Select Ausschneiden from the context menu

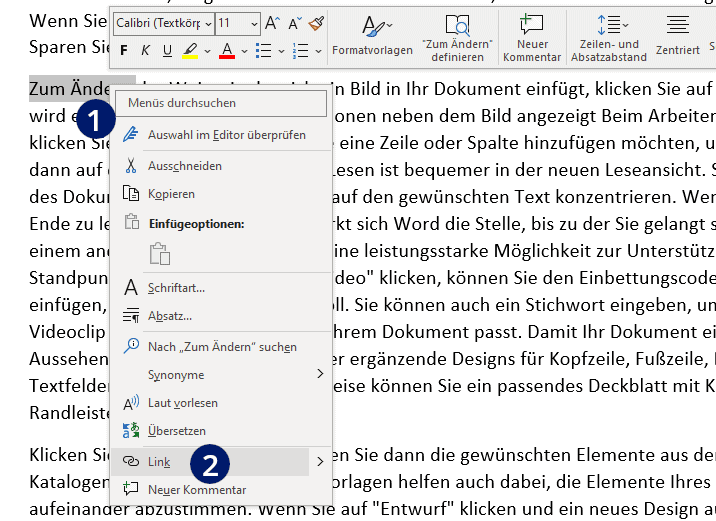(x=221, y=166)
